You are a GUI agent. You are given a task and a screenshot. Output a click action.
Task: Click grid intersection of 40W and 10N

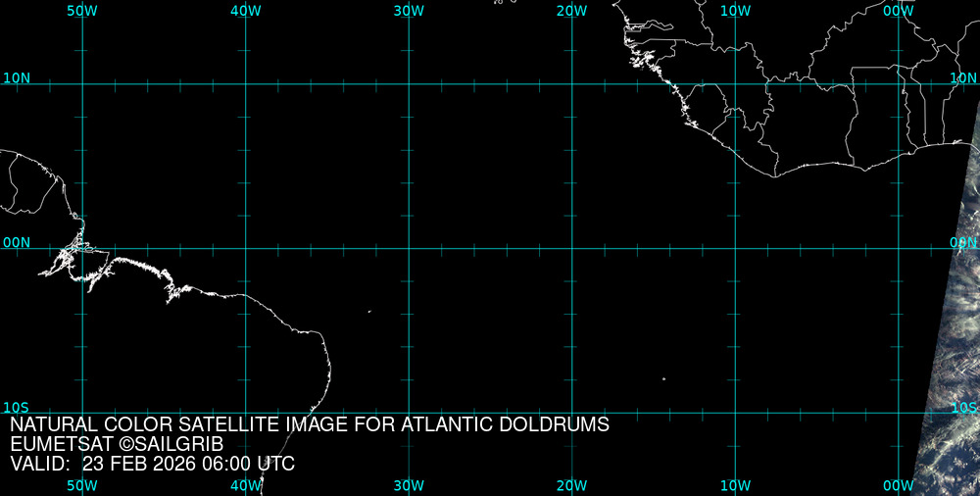(x=245, y=84)
